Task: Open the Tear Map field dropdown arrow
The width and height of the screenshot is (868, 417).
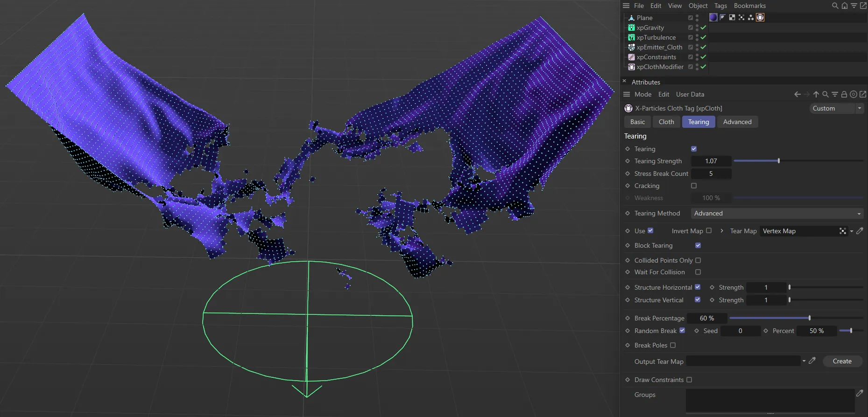Action: pyautogui.click(x=852, y=231)
